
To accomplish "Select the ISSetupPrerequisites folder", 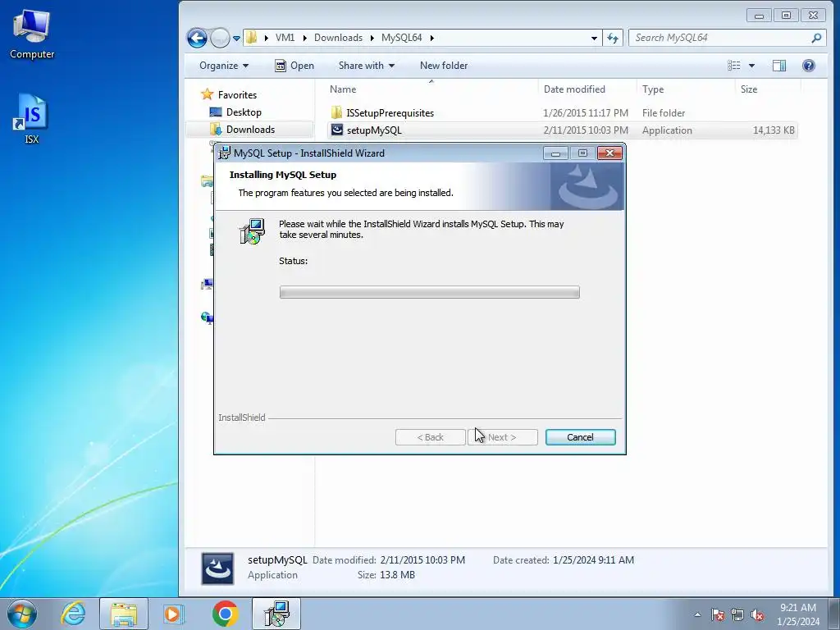I will click(390, 113).
